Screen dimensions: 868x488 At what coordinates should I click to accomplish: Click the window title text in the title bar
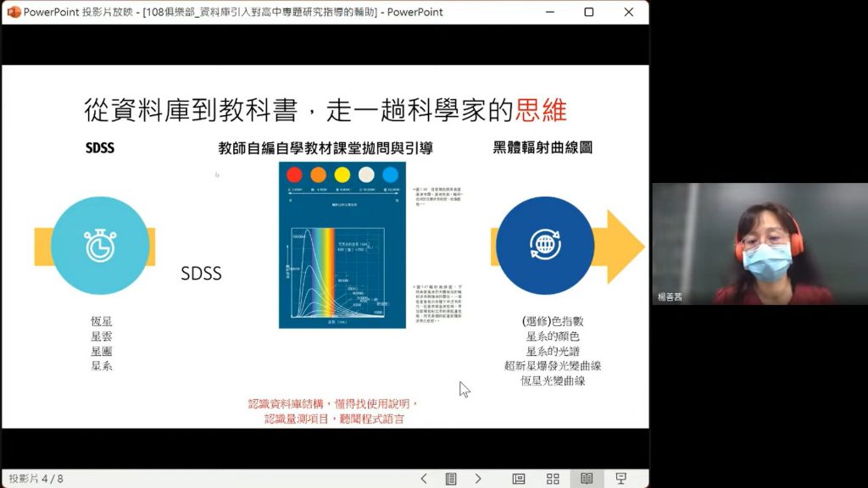[x=233, y=12]
